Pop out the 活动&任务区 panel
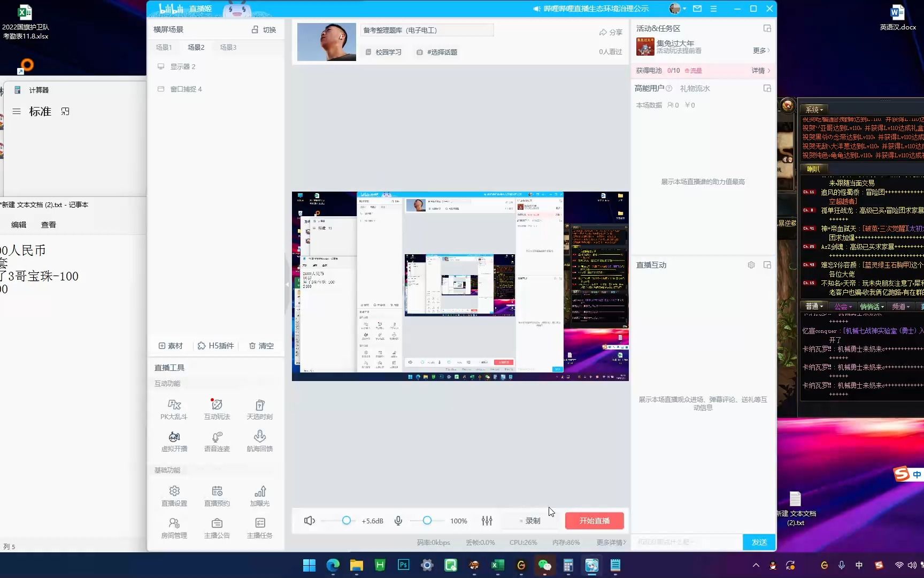The width and height of the screenshot is (924, 578). 767,28
